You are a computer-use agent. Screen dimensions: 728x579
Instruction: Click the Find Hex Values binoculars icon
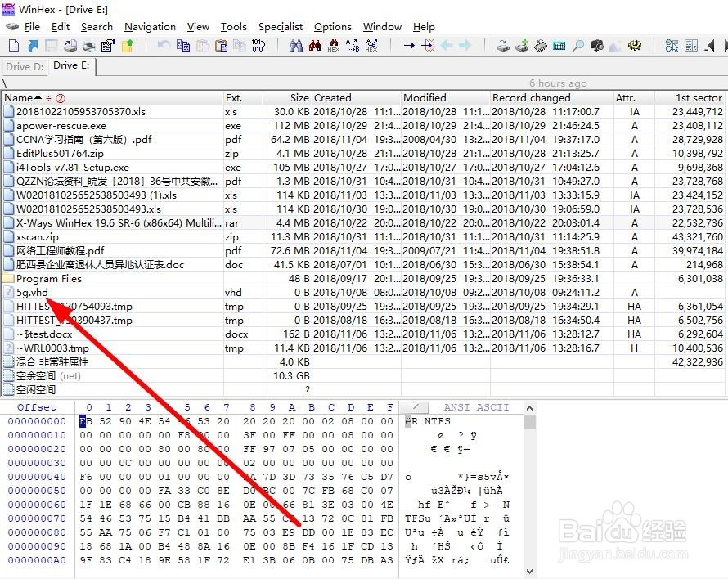pyautogui.click(x=334, y=46)
